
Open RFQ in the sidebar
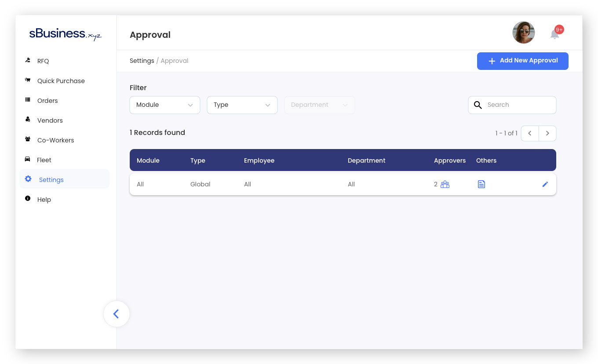[43, 61]
